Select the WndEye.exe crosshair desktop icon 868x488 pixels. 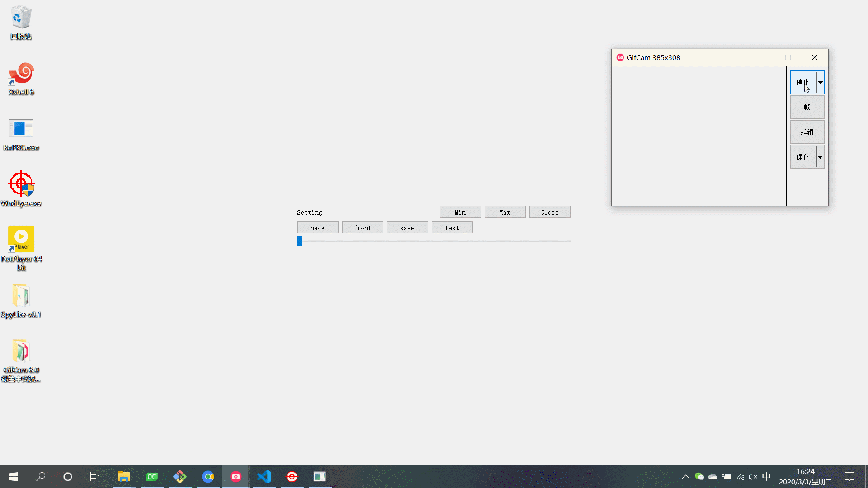tap(21, 184)
